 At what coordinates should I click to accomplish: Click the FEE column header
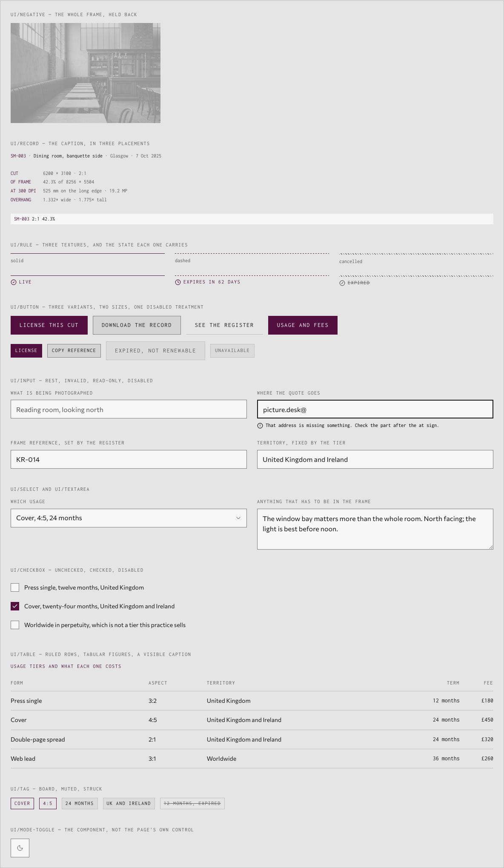click(x=488, y=683)
